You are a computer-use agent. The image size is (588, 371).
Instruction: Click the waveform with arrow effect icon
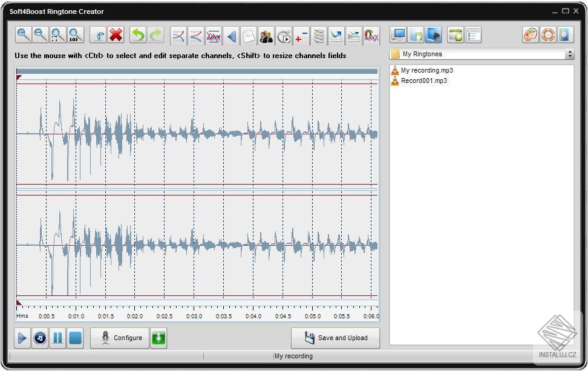[x=354, y=36]
